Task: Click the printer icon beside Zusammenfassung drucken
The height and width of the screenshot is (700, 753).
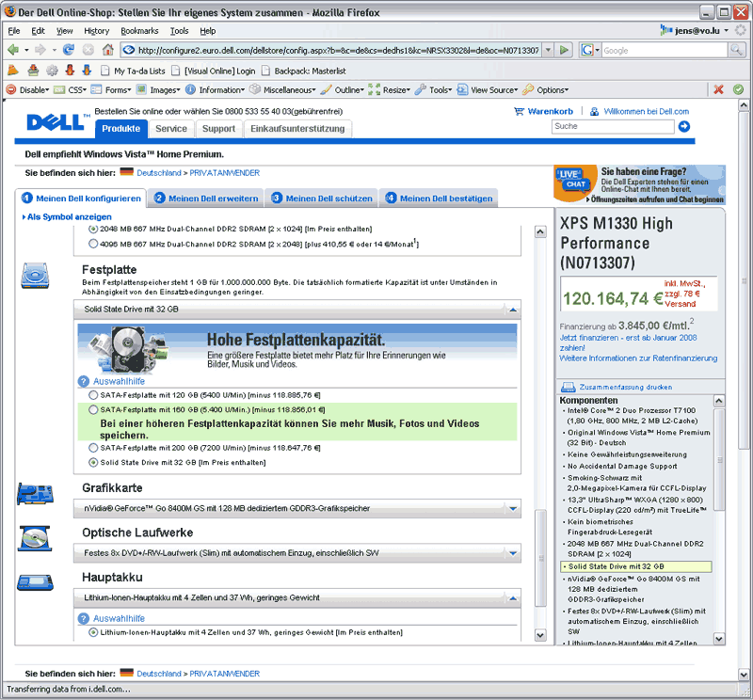Action: pyautogui.click(x=568, y=387)
